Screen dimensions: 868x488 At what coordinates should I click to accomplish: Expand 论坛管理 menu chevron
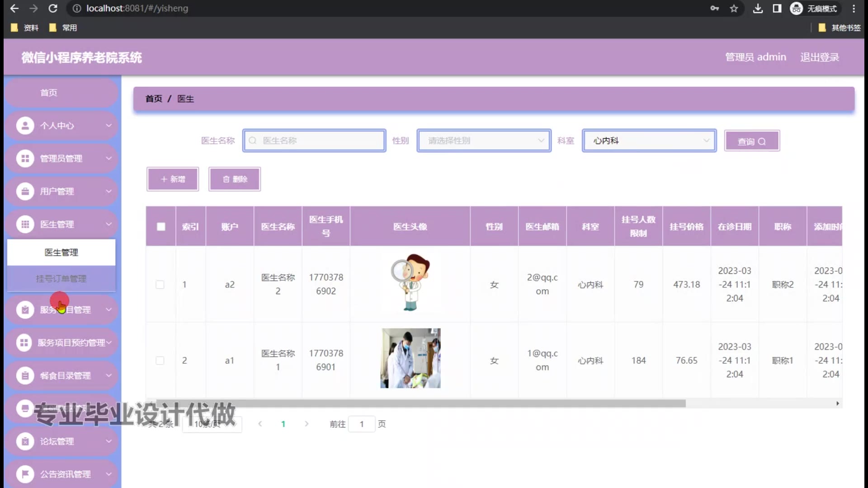coord(108,441)
